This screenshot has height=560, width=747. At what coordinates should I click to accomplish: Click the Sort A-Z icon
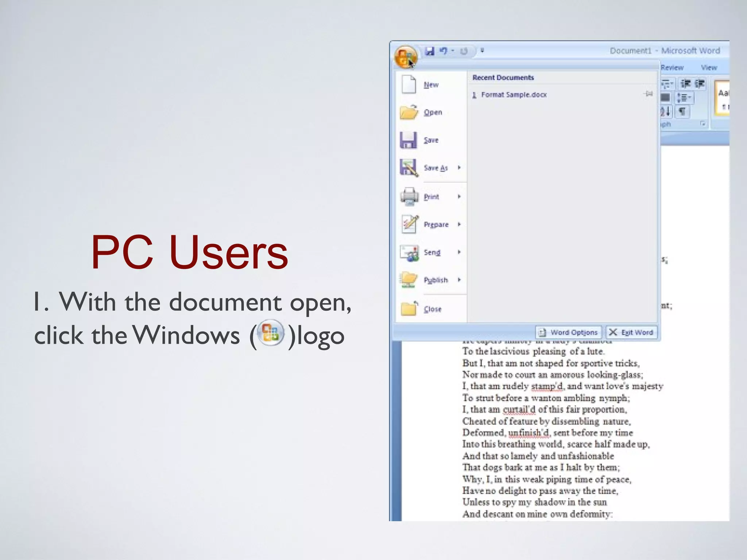pos(666,111)
